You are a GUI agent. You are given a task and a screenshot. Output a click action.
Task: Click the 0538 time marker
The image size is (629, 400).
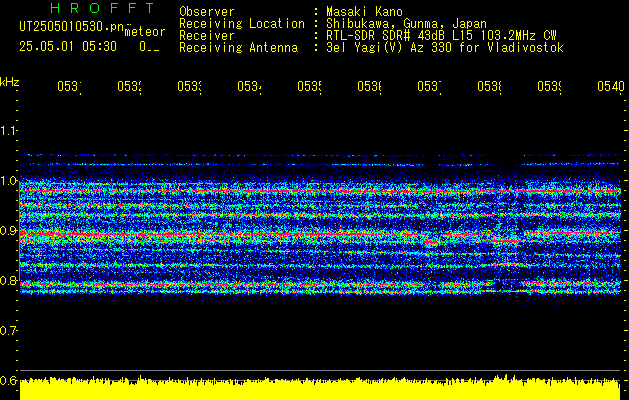coord(489,86)
